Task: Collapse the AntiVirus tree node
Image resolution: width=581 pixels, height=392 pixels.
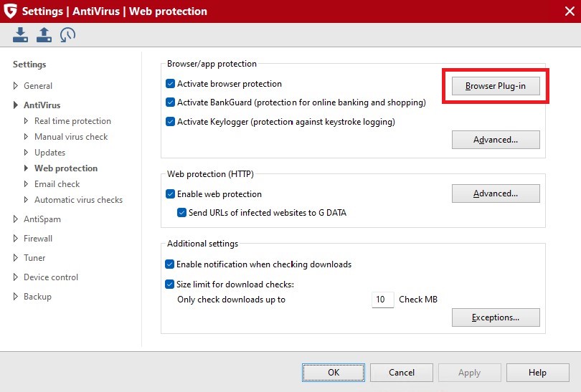Action: [x=16, y=105]
